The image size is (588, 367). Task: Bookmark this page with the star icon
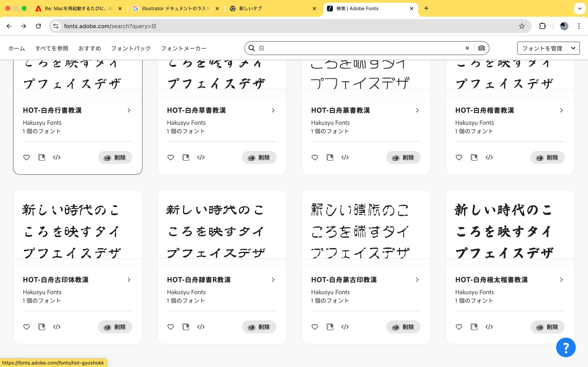pos(522,26)
